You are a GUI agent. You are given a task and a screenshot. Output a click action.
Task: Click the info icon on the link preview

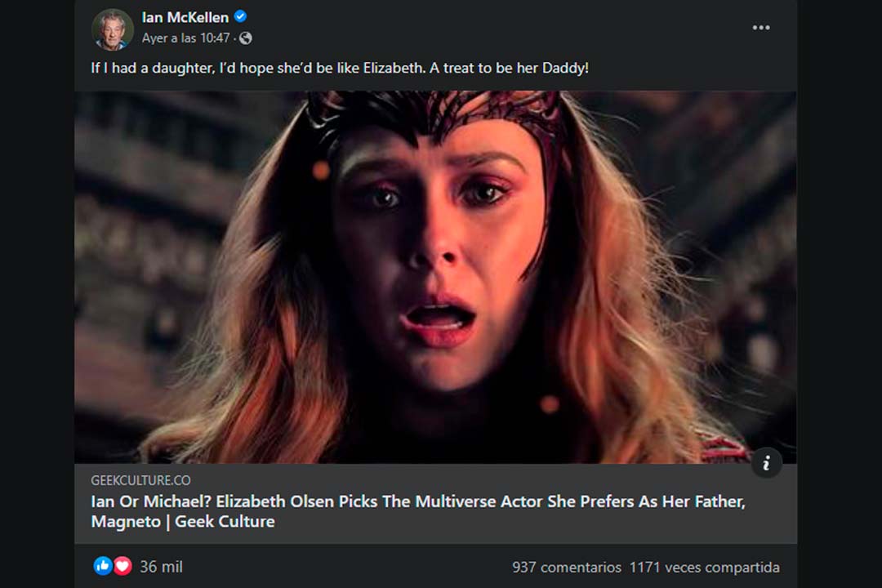[766, 463]
